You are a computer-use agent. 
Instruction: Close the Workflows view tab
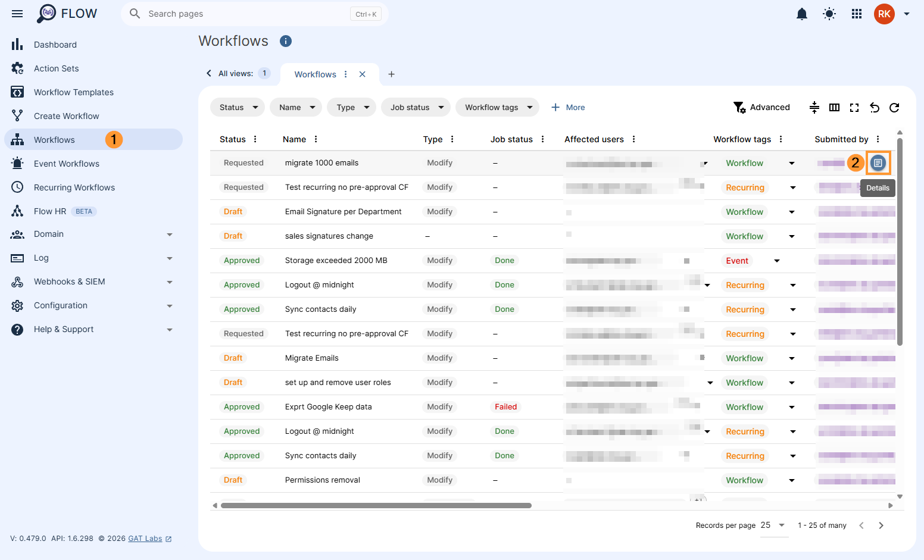[x=362, y=74]
